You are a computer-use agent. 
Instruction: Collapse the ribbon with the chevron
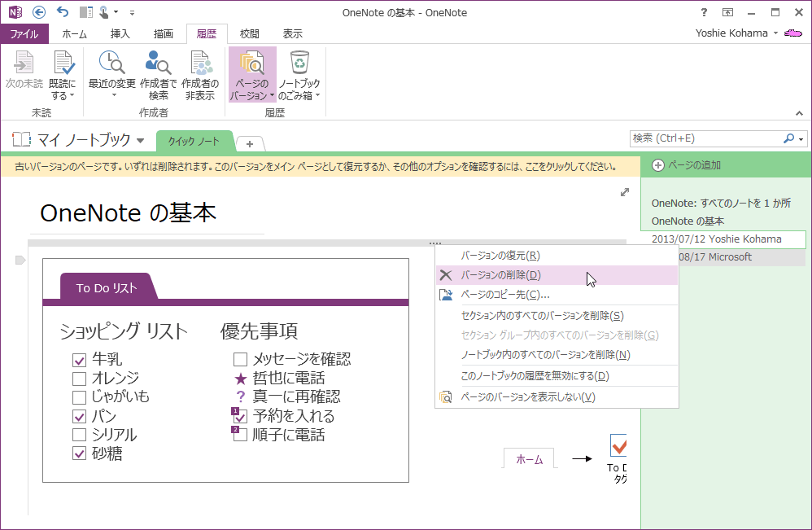(800, 113)
